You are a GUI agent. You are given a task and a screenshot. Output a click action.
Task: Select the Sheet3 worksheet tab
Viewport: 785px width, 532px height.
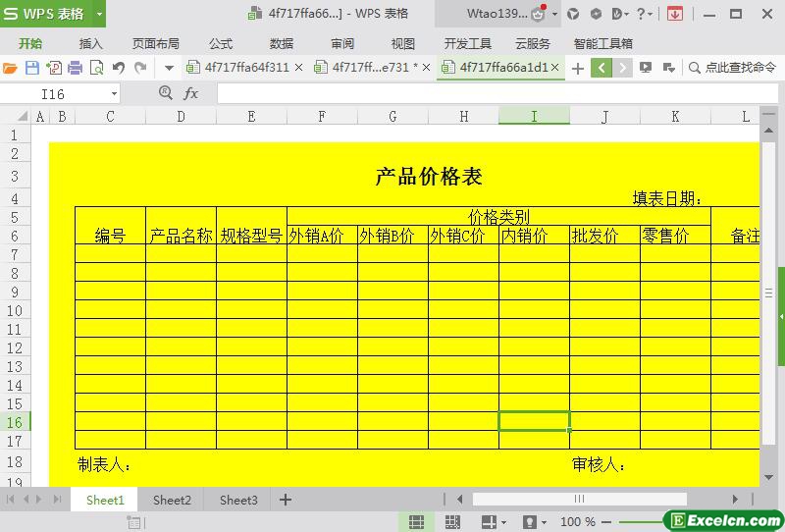click(238, 500)
